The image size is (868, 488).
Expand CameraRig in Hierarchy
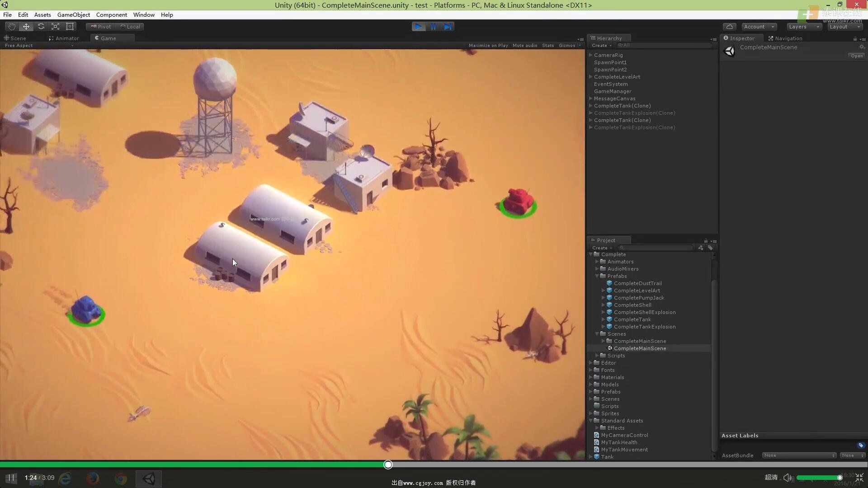point(590,55)
